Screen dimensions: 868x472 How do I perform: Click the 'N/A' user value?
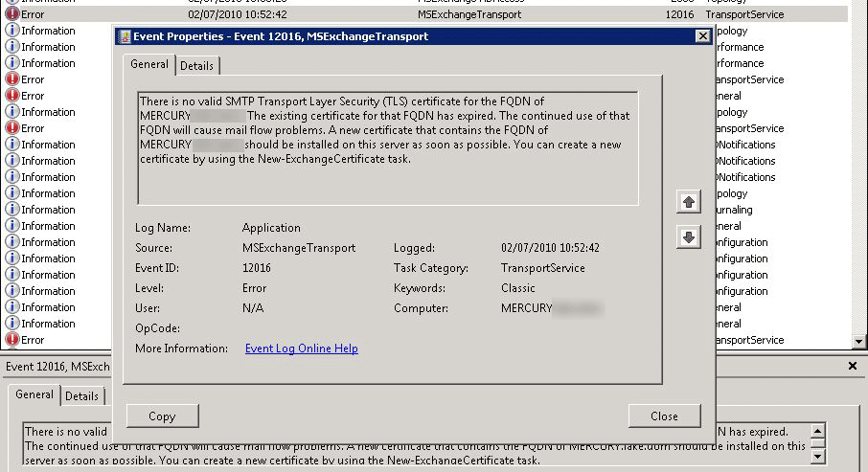252,308
